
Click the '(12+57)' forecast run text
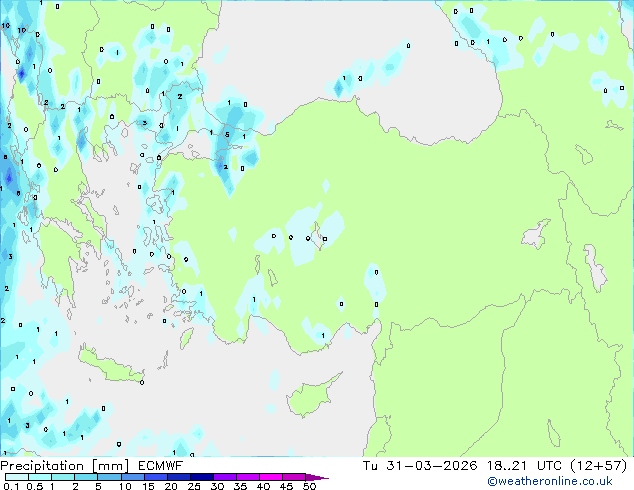598,466
